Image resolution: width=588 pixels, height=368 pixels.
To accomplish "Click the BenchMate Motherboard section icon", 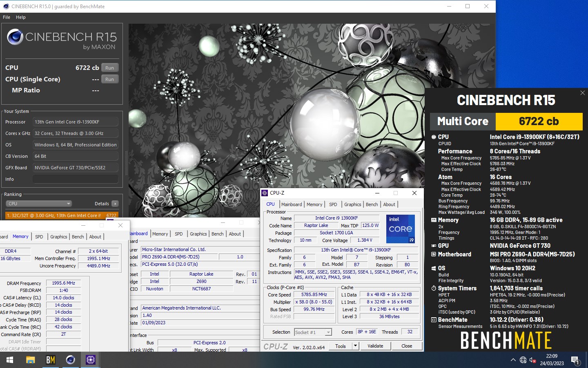I will click(434, 254).
